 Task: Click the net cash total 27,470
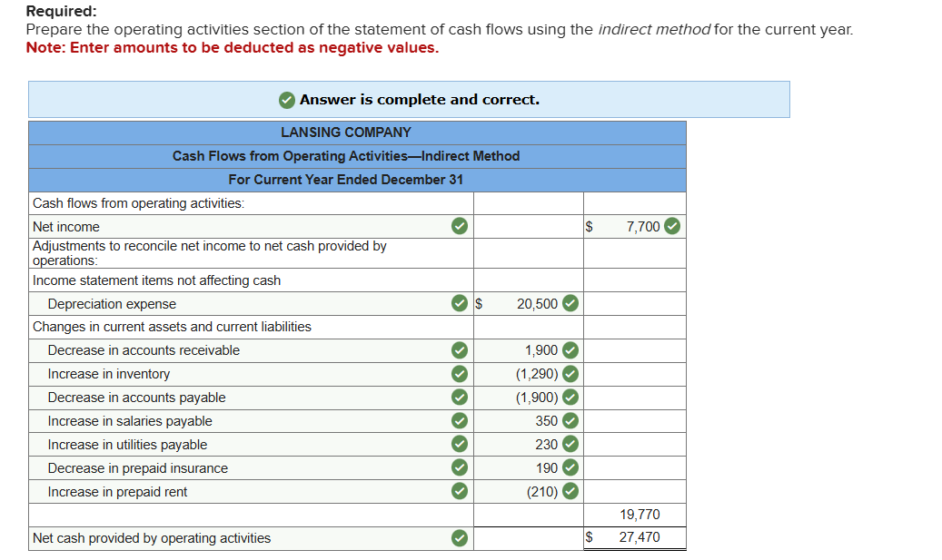coord(640,538)
